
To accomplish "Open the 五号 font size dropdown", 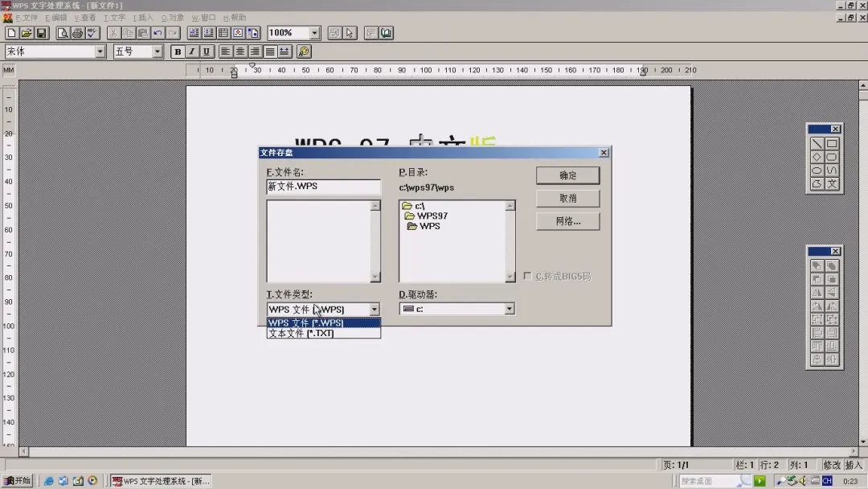I will pos(158,51).
